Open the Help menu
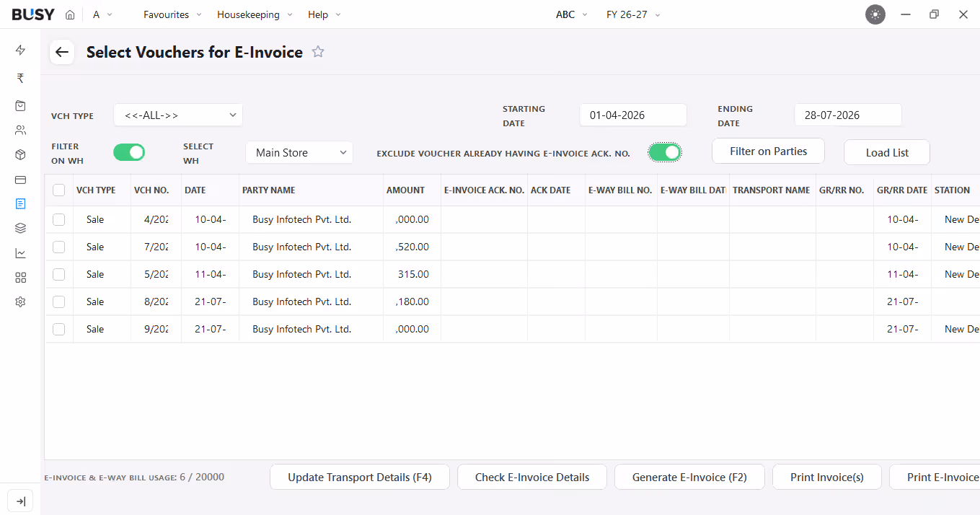 [325, 14]
